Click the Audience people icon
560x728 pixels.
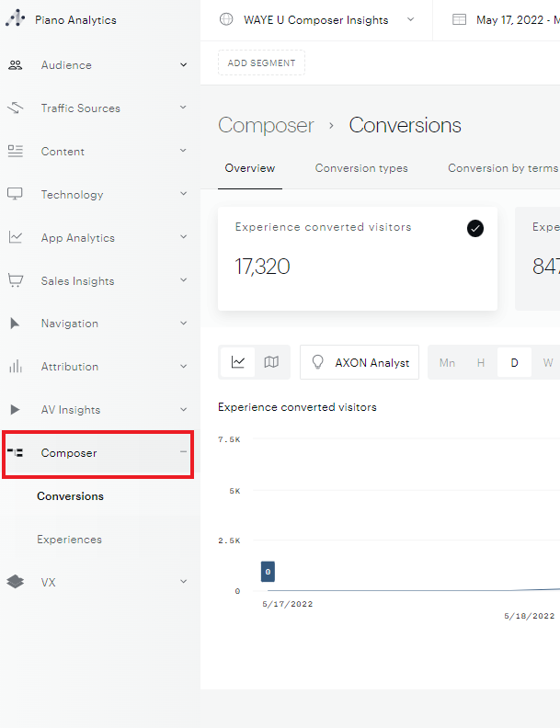click(15, 65)
